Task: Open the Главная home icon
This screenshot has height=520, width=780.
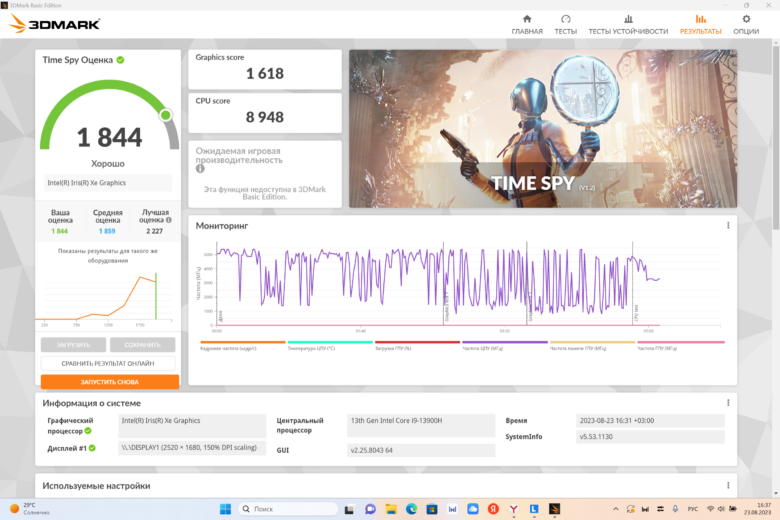Action: click(527, 19)
